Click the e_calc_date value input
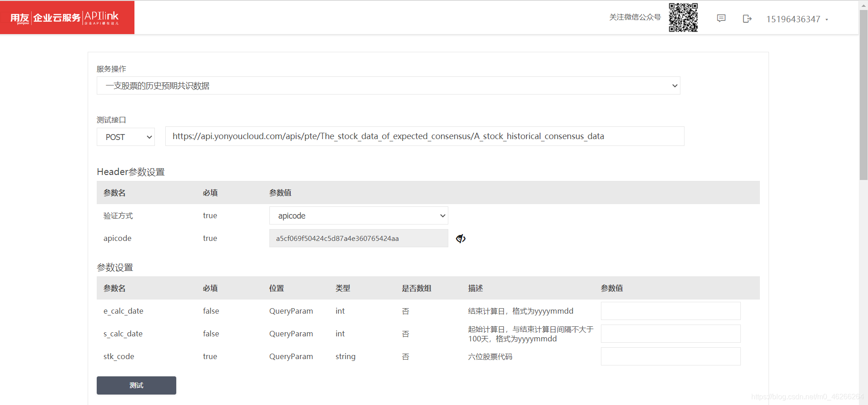 pos(671,311)
